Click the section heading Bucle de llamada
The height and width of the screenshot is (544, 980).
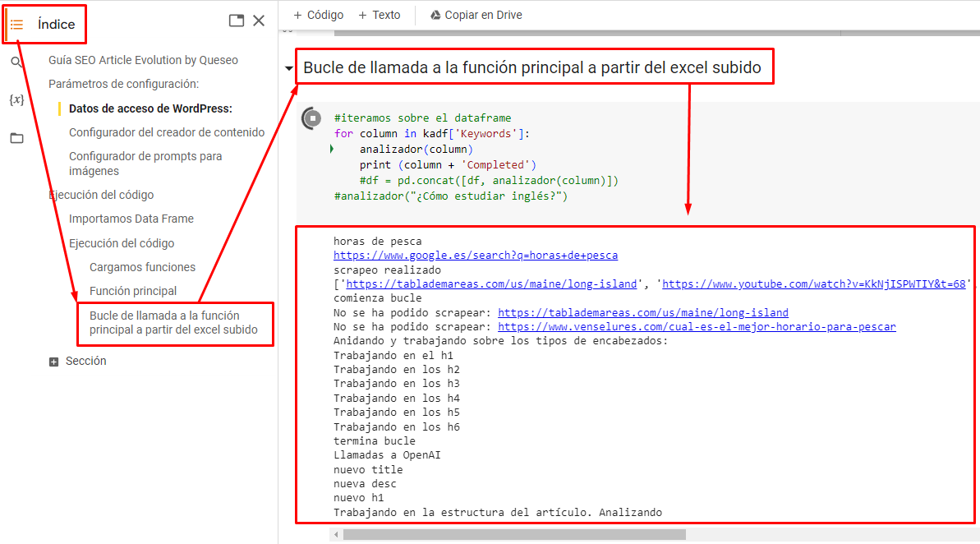click(532, 67)
